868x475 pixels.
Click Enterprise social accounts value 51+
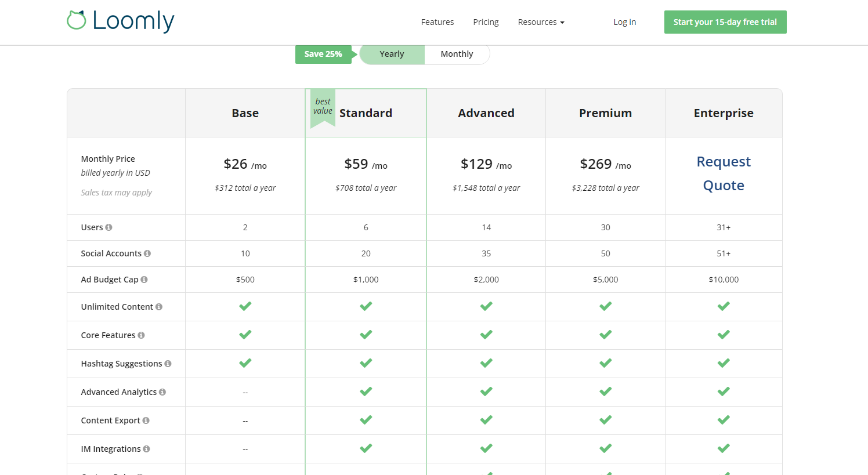(x=724, y=253)
